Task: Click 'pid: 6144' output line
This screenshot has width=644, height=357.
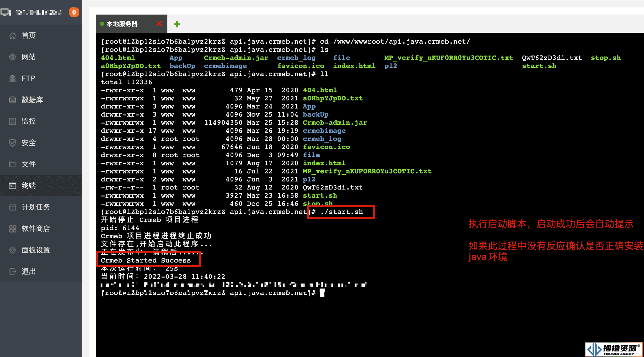Action: click(120, 228)
